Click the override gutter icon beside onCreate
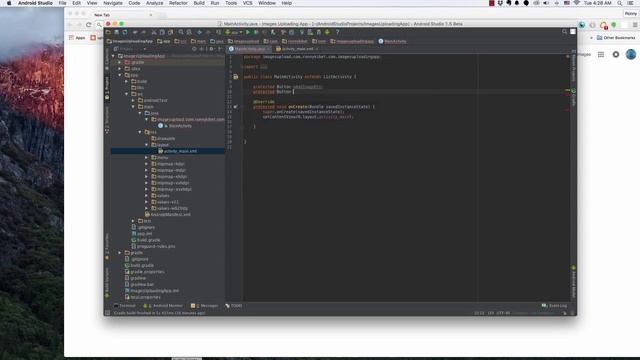This screenshot has height=360, width=640. click(x=236, y=107)
